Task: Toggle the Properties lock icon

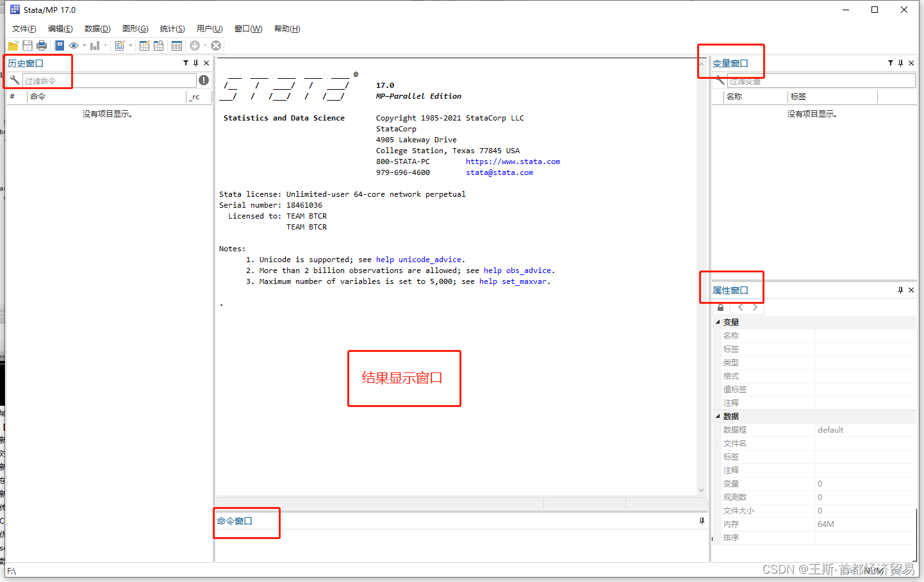Action: coord(721,307)
